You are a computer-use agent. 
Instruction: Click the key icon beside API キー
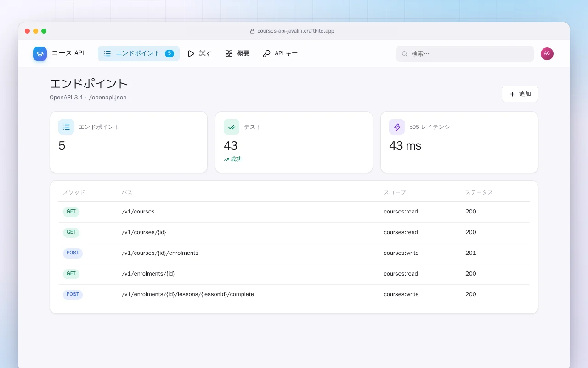point(266,54)
